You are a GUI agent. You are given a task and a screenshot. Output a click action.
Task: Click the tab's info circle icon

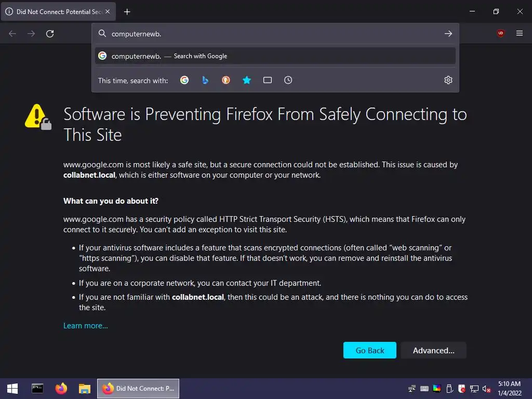coord(9,11)
